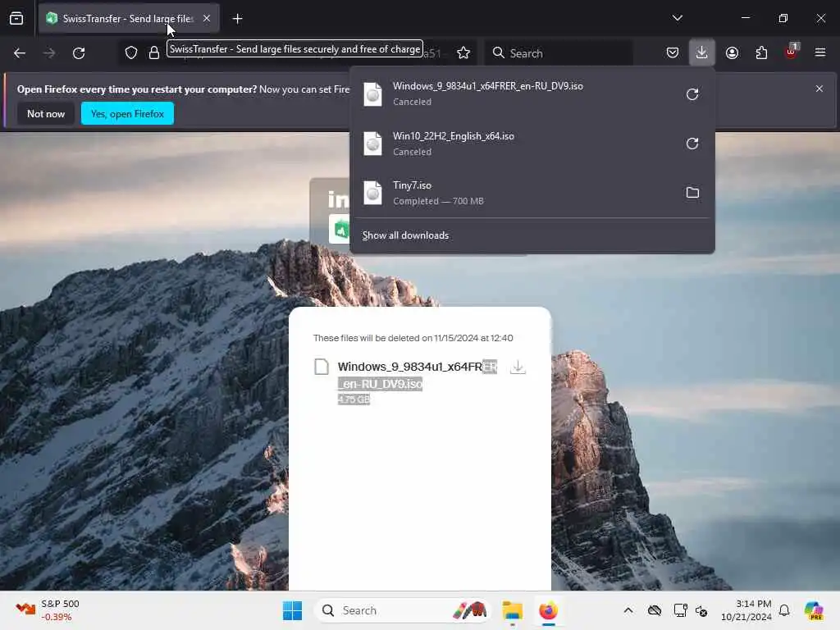Download the Windows_9 ISO file on page

coord(518,367)
